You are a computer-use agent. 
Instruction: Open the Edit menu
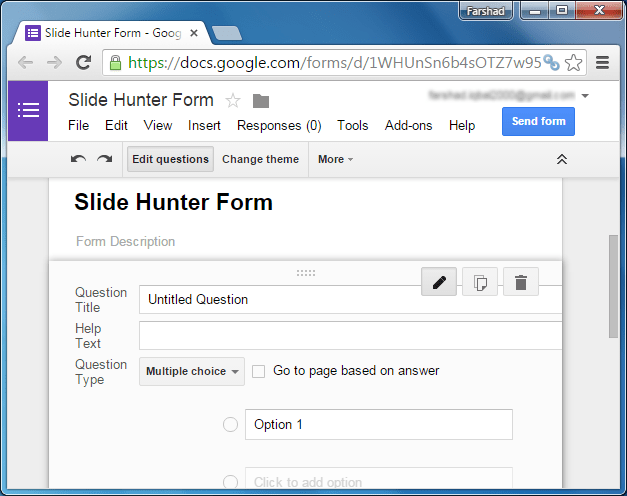click(x=116, y=126)
